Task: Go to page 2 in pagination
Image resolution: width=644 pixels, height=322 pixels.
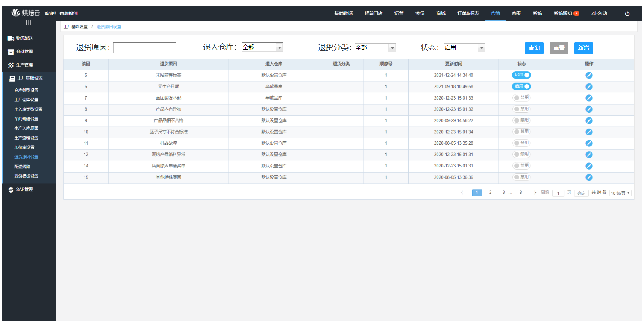Action: click(x=490, y=193)
